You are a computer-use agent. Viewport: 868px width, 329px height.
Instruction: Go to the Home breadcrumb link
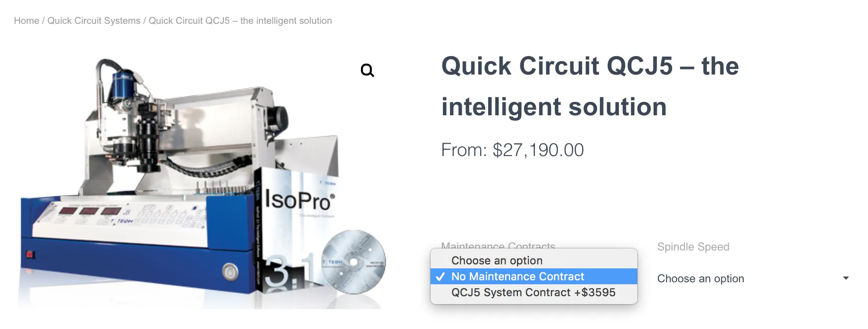click(x=26, y=21)
